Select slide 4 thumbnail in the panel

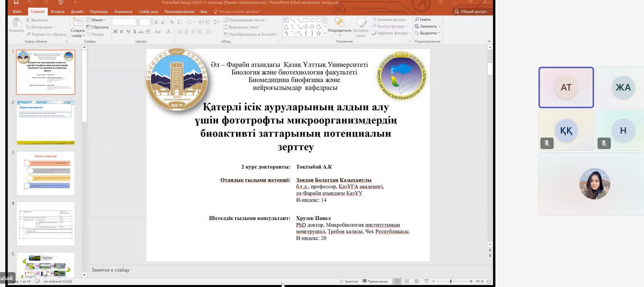(46, 224)
